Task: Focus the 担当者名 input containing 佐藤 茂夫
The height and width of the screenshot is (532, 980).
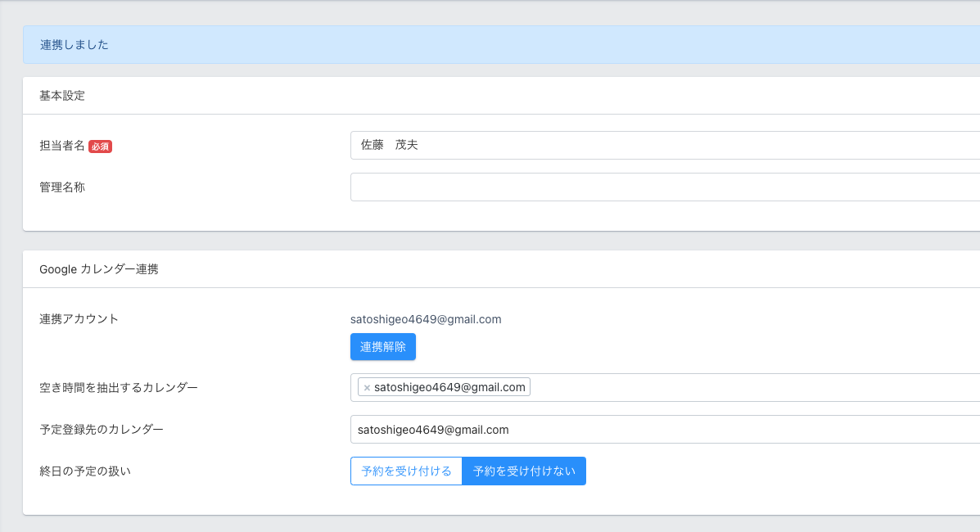Action: (x=663, y=146)
